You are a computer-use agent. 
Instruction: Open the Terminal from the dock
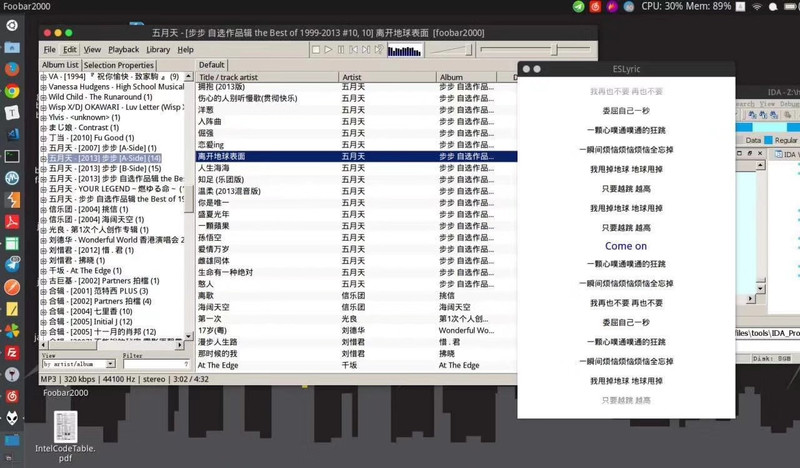pos(12,156)
